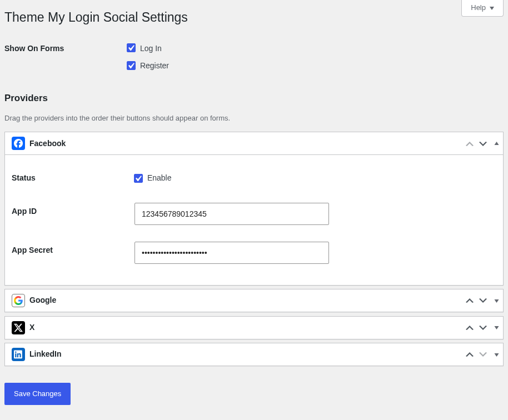Expand the Google provider panel
This screenshot has height=420, width=508.
tap(496, 301)
